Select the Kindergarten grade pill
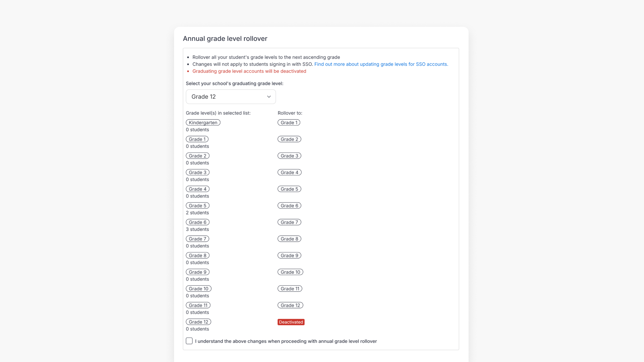Viewport: 644px width, 362px height. coord(203,122)
